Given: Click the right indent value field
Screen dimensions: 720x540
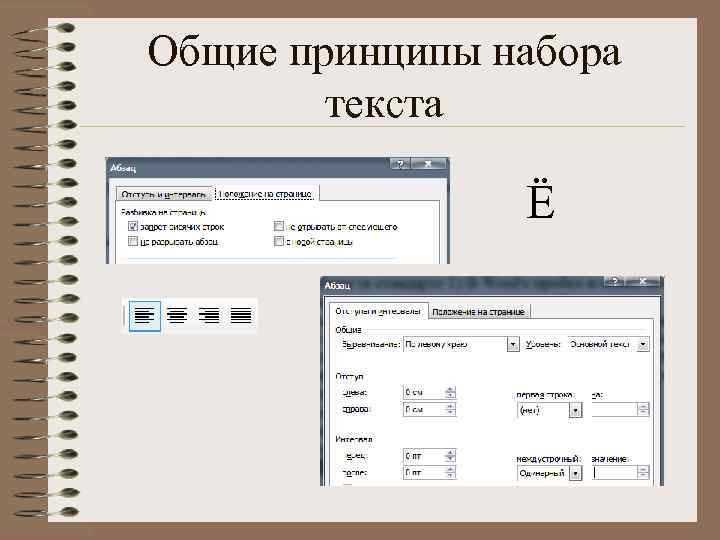Looking at the screenshot, I should (x=424, y=409).
